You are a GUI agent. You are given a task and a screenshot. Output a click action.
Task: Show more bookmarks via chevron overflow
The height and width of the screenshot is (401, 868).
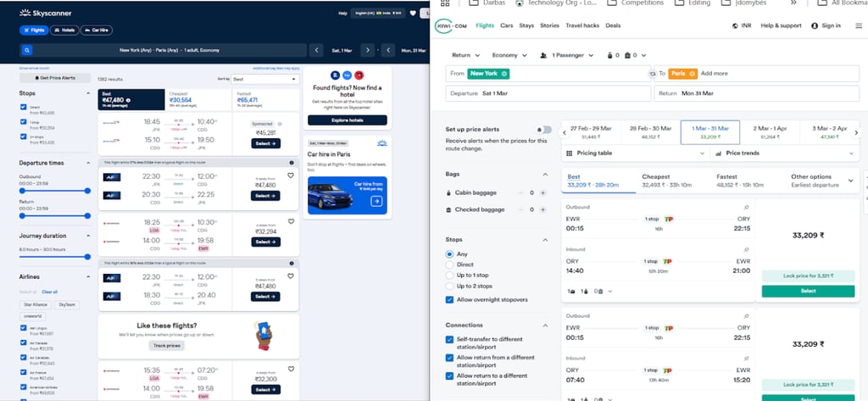click(793, 3)
